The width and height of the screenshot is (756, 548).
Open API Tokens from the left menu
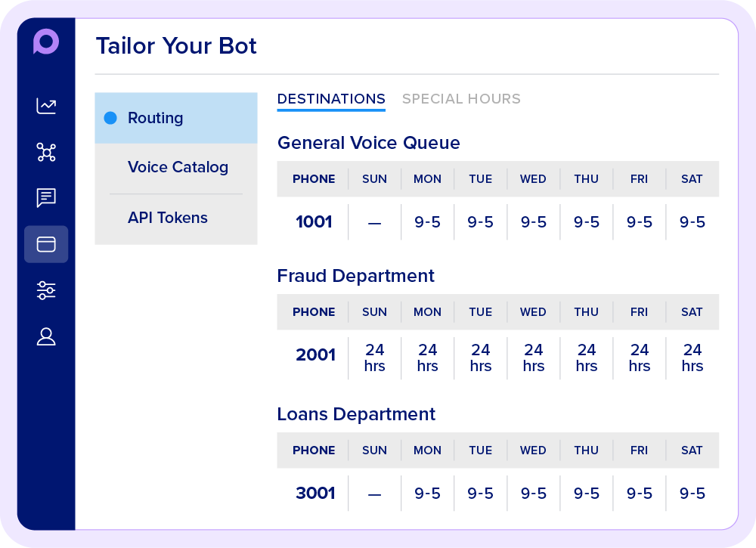(168, 218)
